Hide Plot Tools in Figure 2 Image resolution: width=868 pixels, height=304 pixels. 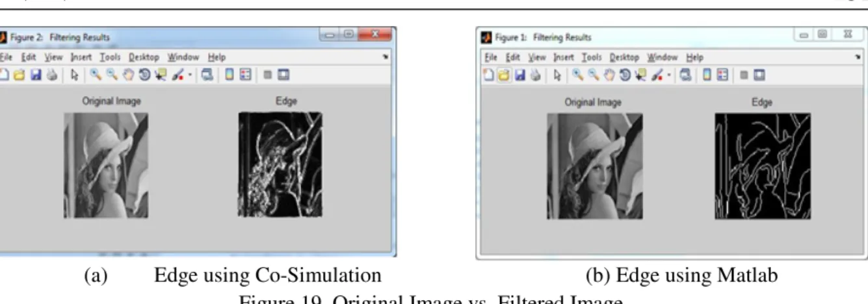(267, 75)
